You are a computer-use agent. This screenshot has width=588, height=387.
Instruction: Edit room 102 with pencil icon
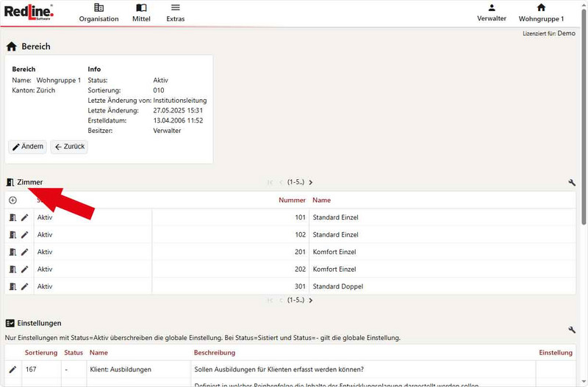click(x=24, y=235)
